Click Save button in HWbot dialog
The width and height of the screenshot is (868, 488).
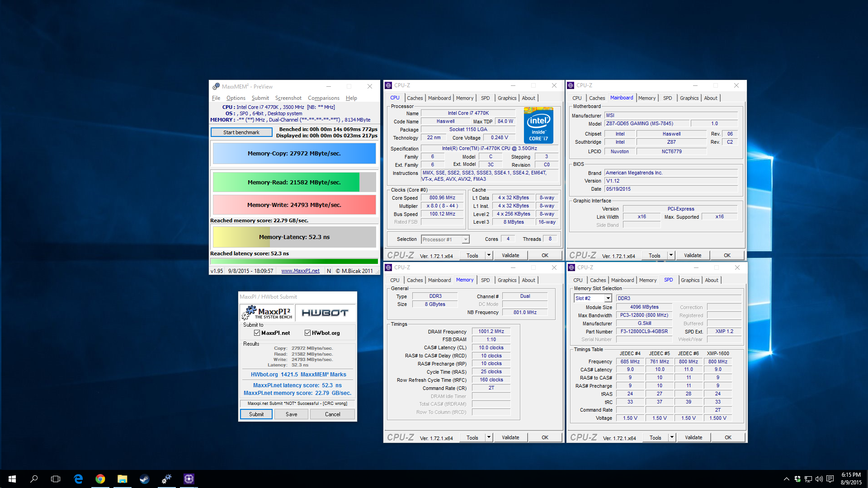tap(292, 414)
